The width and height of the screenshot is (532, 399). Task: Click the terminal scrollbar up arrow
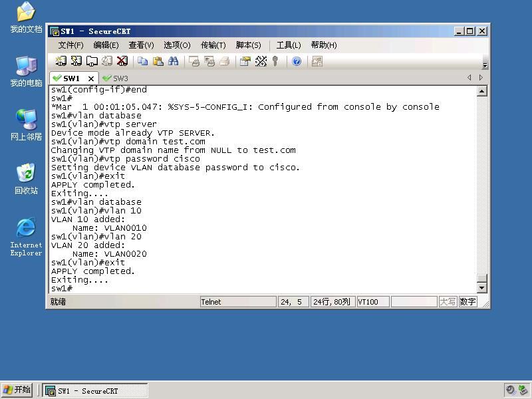point(481,91)
